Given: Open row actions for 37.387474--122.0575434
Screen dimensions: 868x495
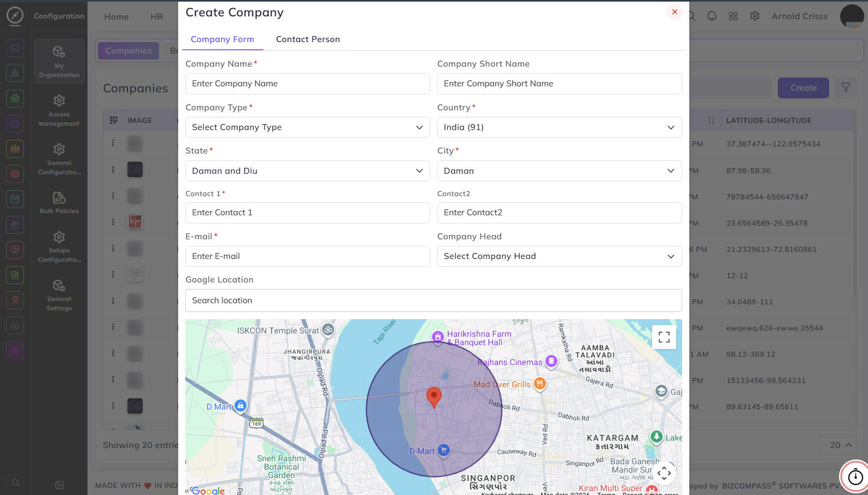Looking at the screenshot, I should 113,143.
